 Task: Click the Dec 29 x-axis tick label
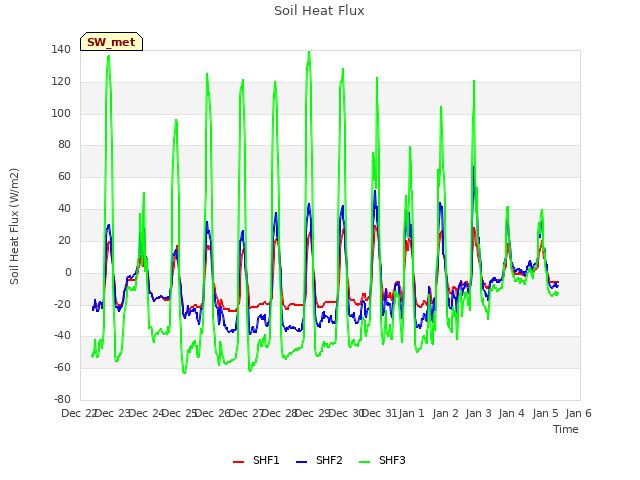pos(313,413)
